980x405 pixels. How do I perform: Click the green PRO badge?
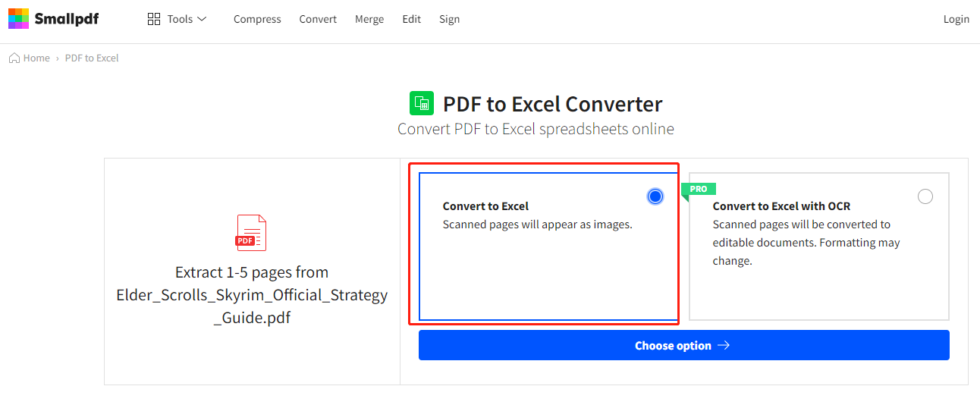pos(699,190)
